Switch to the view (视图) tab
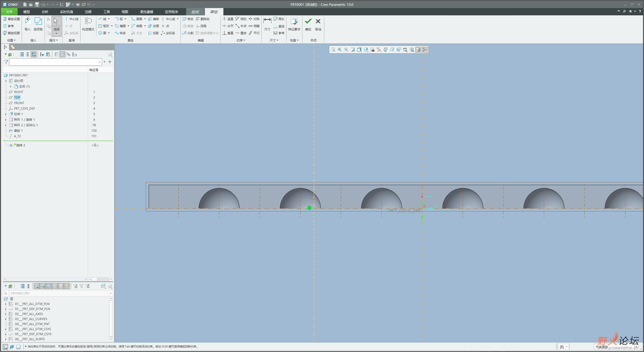The width and height of the screenshot is (644, 352). coord(125,12)
